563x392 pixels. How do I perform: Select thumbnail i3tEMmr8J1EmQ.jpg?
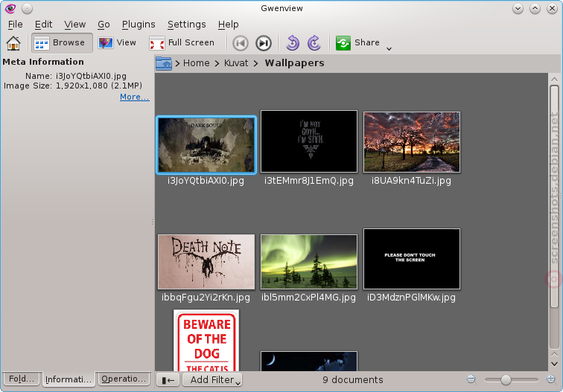point(309,141)
